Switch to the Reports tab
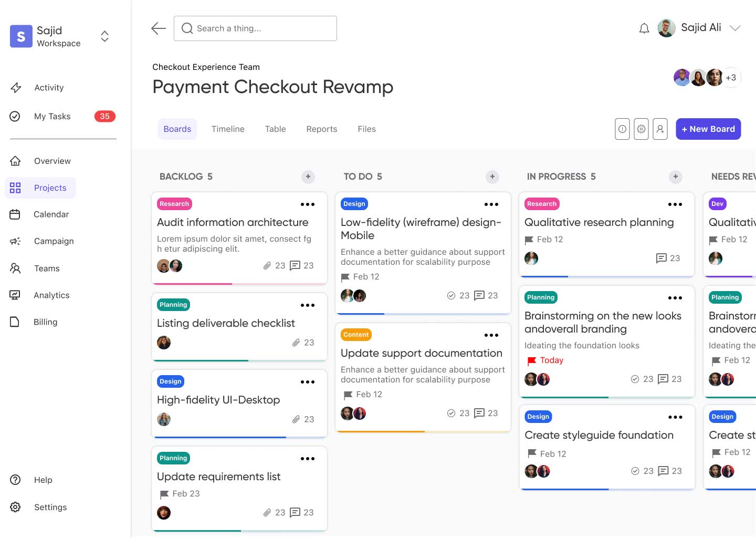This screenshot has width=756, height=538. click(322, 129)
